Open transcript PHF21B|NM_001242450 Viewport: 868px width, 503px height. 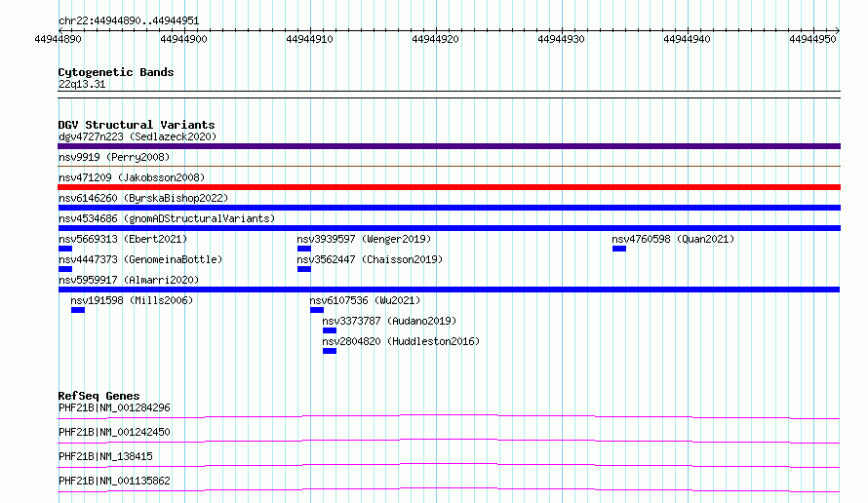click(x=114, y=432)
